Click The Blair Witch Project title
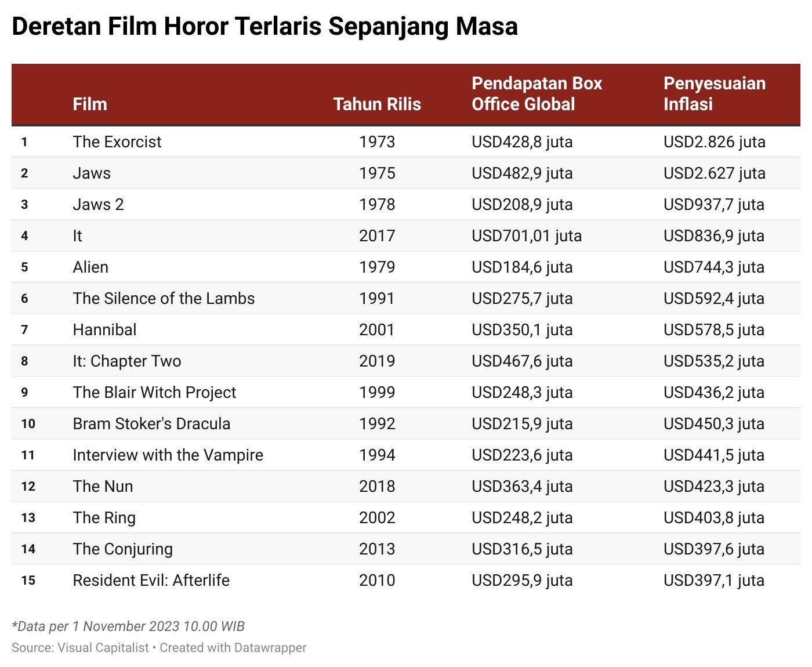The height and width of the screenshot is (667, 812). tap(154, 393)
